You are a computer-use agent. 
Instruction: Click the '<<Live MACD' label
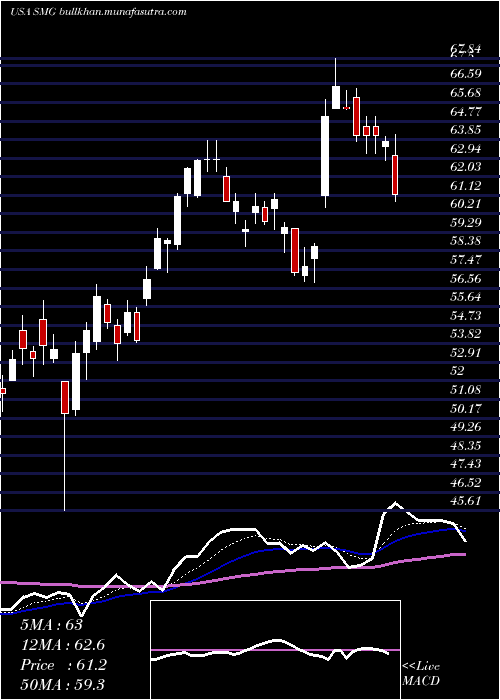[421, 674]
